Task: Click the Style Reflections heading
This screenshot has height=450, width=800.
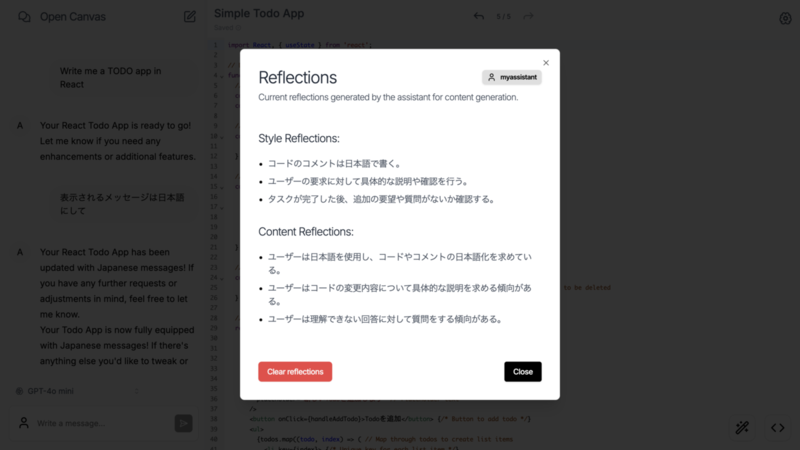Action: coord(299,138)
